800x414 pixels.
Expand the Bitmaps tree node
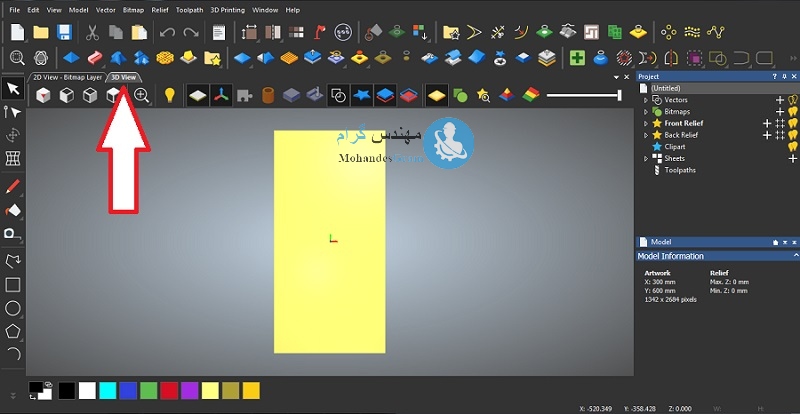(647, 111)
